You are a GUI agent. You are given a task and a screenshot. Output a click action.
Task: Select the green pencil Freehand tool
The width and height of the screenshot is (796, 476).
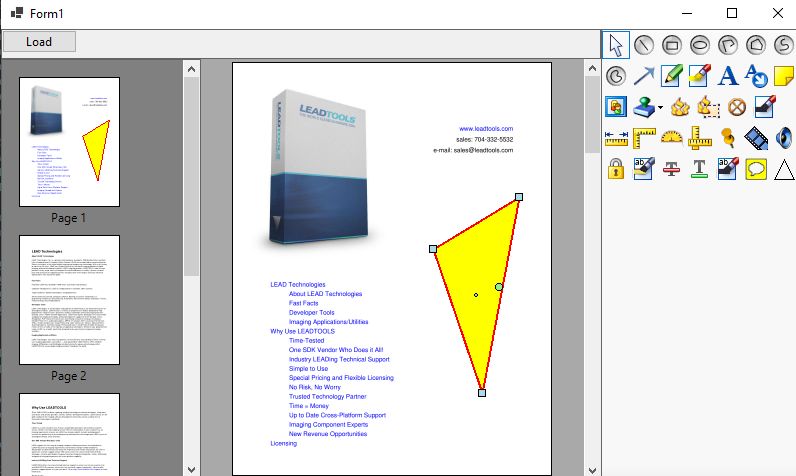click(672, 76)
